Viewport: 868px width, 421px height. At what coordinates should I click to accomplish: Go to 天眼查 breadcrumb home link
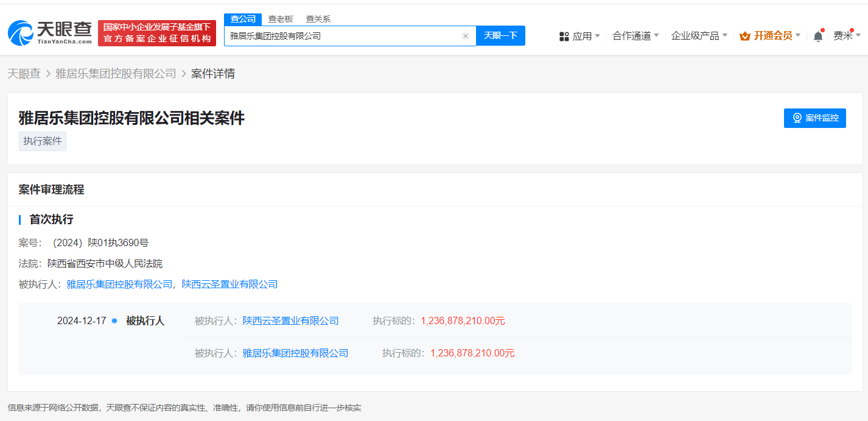[x=24, y=74]
